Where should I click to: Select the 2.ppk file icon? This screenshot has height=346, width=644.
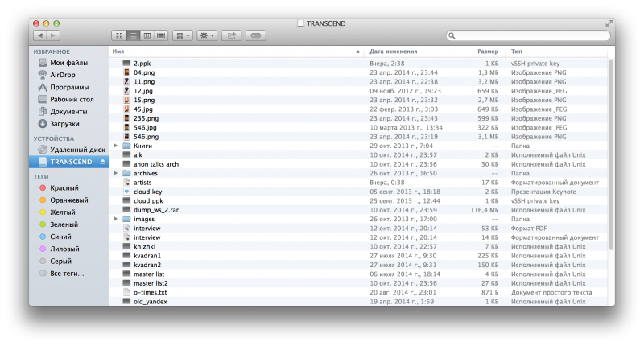point(126,64)
